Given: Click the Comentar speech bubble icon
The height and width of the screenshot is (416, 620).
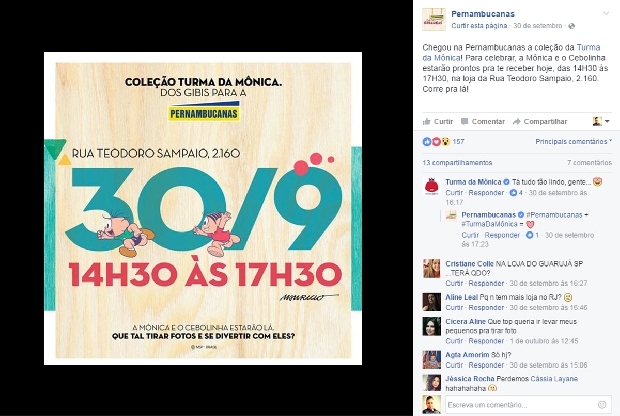Looking at the screenshot, I should click(465, 121).
